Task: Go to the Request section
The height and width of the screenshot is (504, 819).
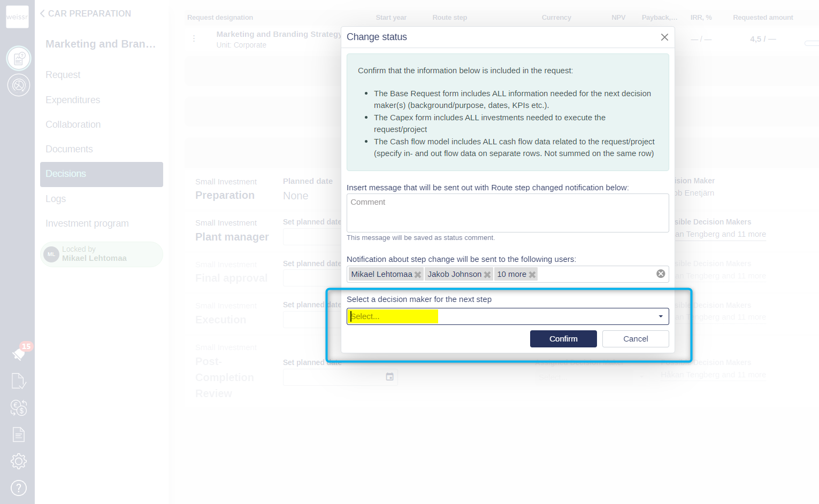Action: 63,75
